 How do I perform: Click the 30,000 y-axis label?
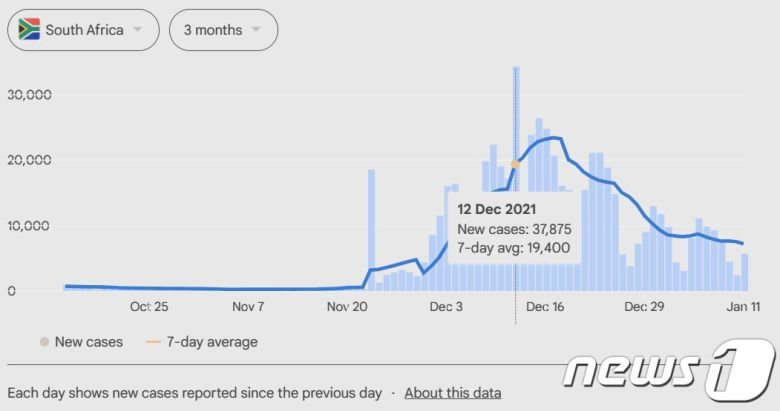pyautogui.click(x=31, y=95)
